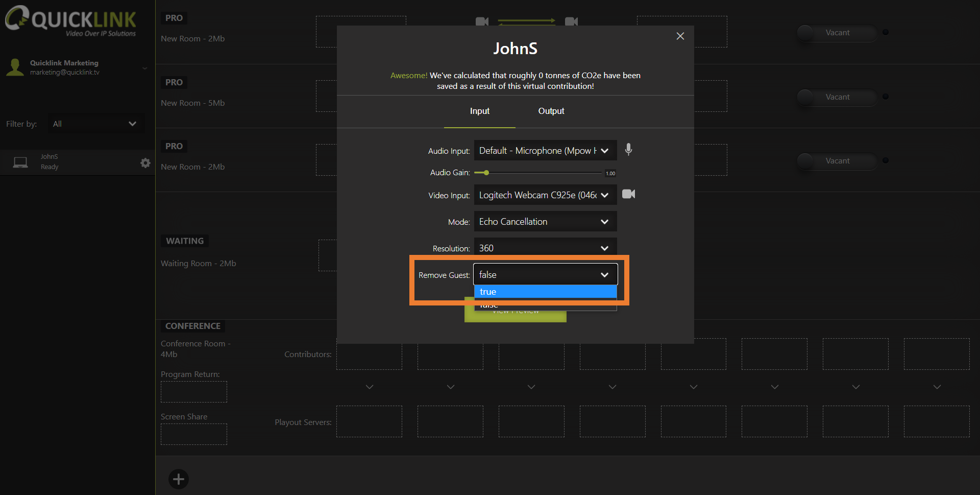Toggle the first PRO room Vacant switch
This screenshot has width=980, height=495.
tap(837, 33)
